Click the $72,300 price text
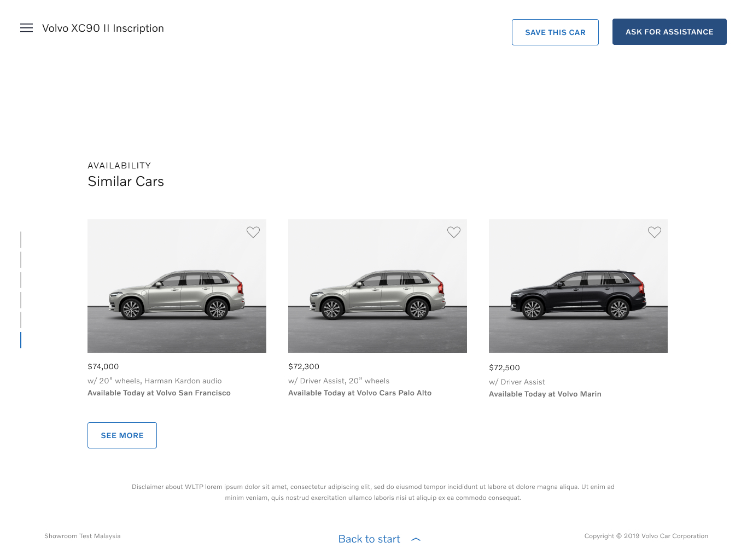The width and height of the screenshot is (747, 560). click(x=304, y=366)
